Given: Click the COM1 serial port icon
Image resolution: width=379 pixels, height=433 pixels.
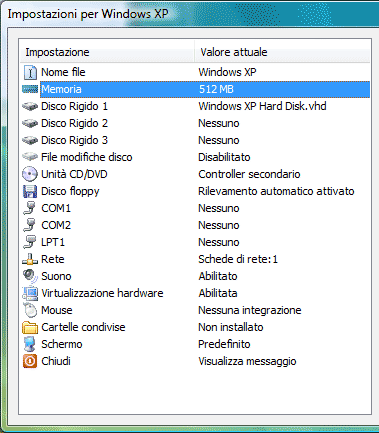Looking at the screenshot, I should coord(30,208).
